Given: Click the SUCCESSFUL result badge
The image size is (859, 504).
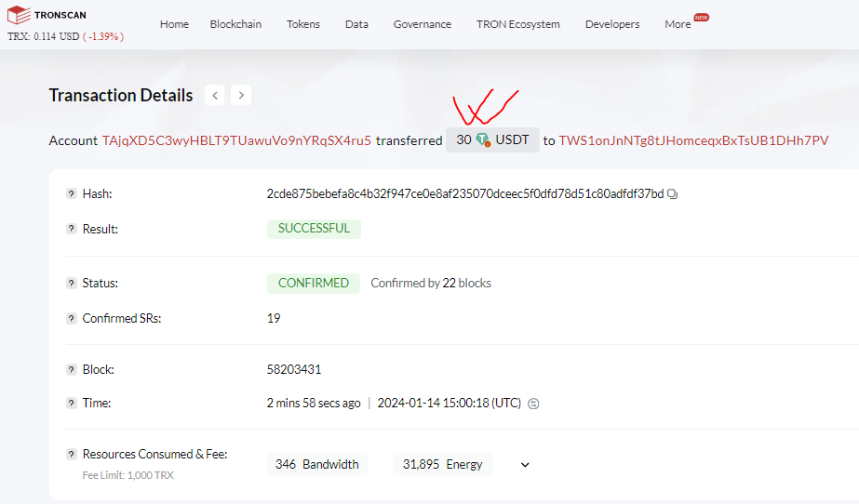Looking at the screenshot, I should (314, 229).
